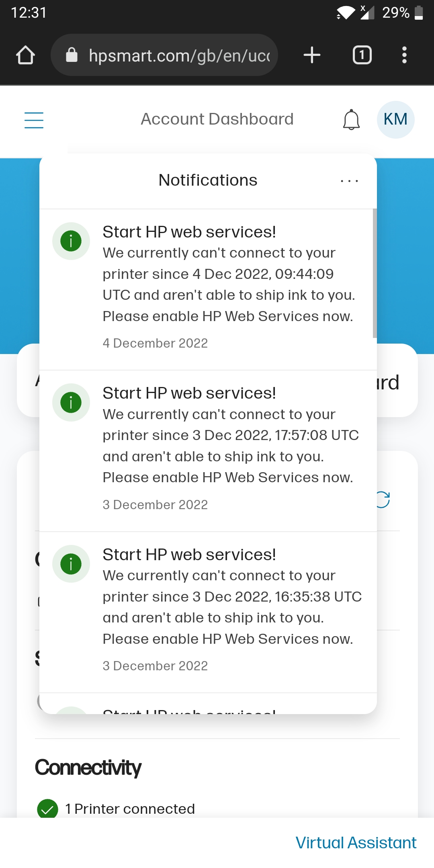Screen dimensions: 434x868
Task: Tap the info badge on the 16:35:38 notification
Action: point(71,564)
